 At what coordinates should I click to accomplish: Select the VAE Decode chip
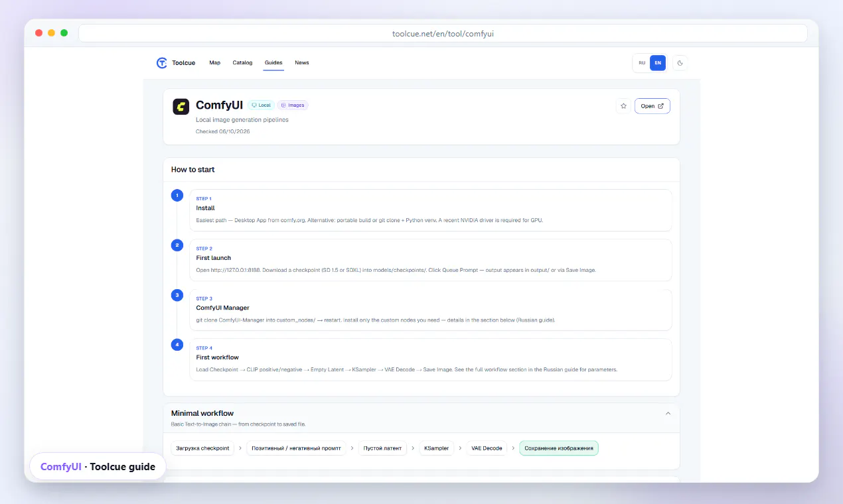pos(487,448)
